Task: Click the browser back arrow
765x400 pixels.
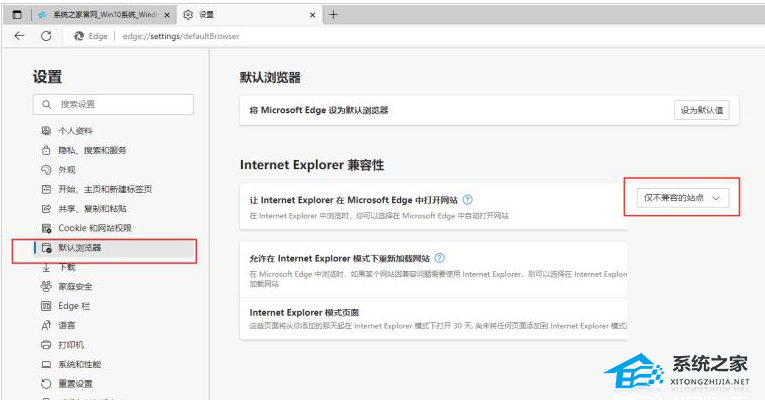Action: [19, 35]
